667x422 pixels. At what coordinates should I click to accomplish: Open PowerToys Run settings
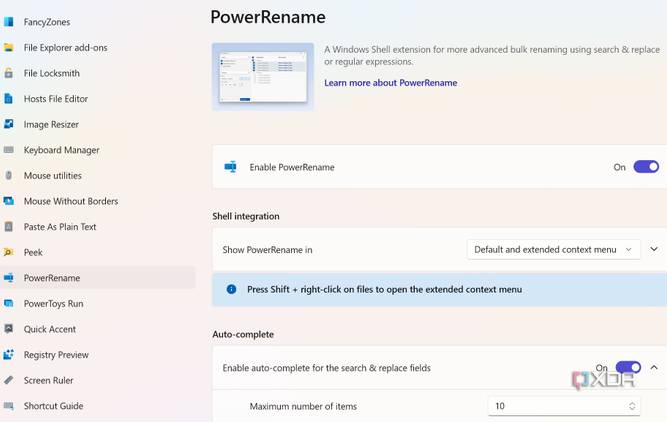click(x=54, y=304)
